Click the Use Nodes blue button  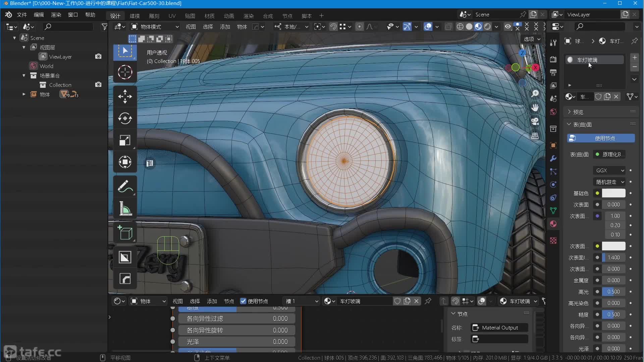601,138
